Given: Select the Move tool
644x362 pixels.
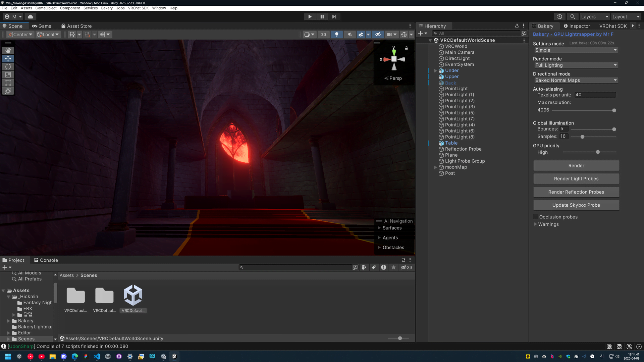Looking at the screenshot, I should pyautogui.click(x=8, y=59).
